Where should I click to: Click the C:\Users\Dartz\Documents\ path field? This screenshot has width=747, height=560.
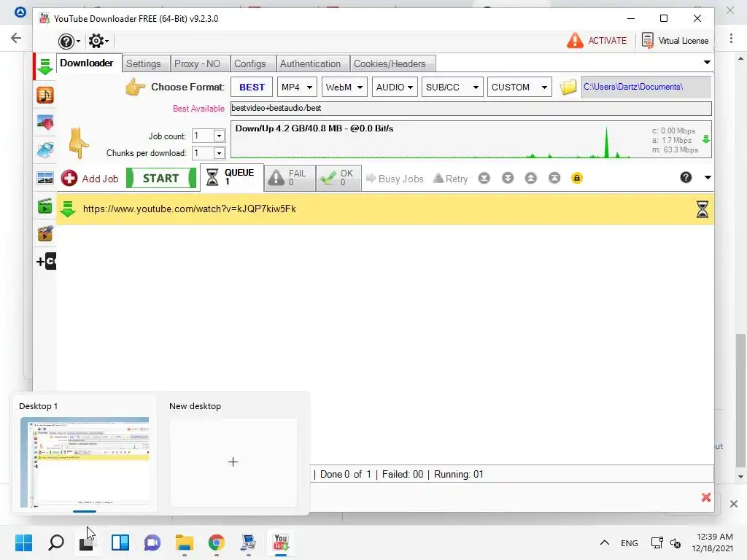tap(646, 87)
